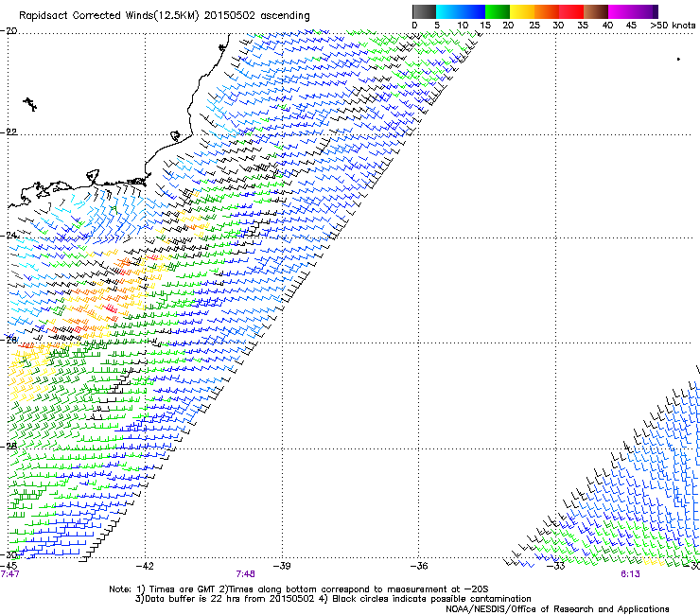Click the cyan-to-blue 5–15 knots legend gradient

(461, 11)
